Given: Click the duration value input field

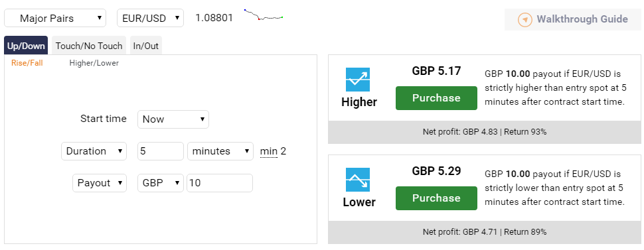Looking at the screenshot, I should [x=161, y=151].
